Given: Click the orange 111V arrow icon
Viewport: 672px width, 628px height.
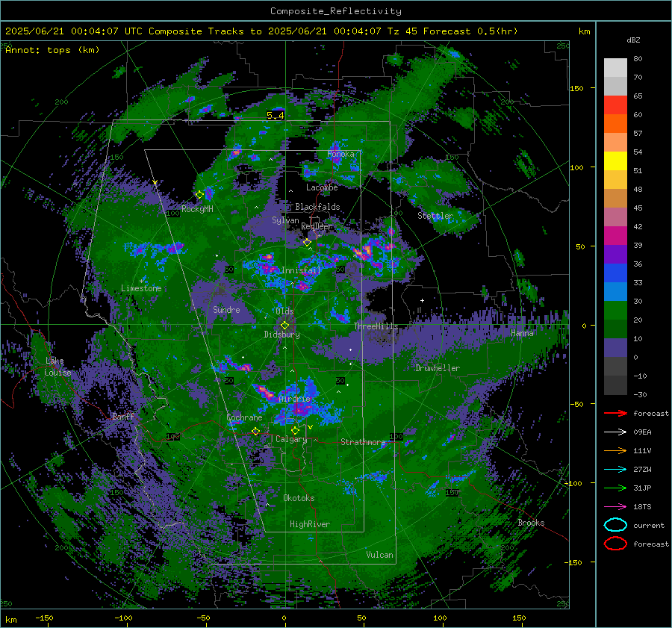Looking at the screenshot, I should click(615, 450).
